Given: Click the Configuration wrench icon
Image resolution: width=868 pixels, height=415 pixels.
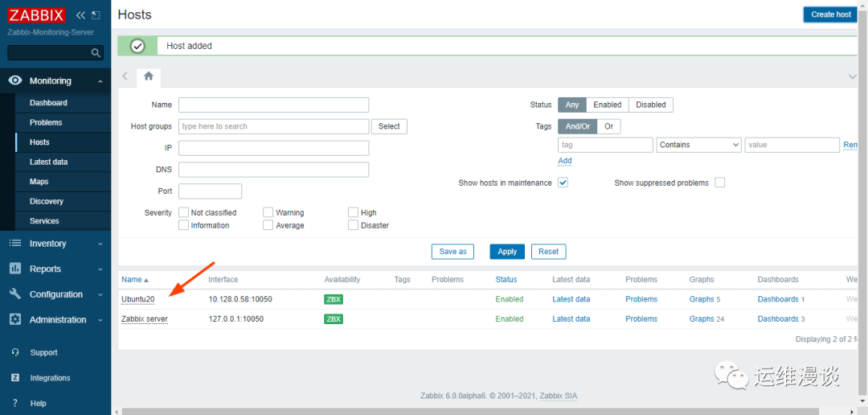Looking at the screenshot, I should point(15,294).
